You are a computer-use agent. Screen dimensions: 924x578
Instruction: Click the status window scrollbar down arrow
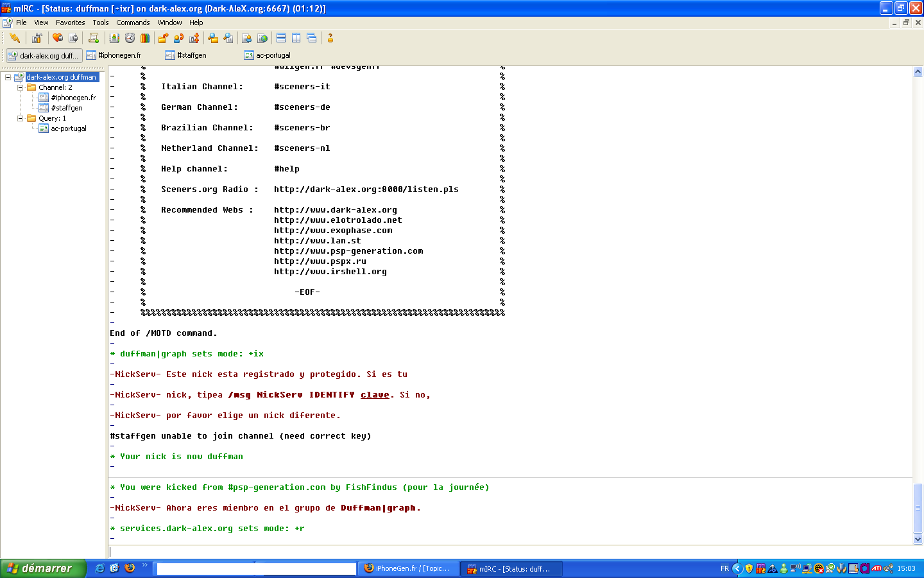pos(918,539)
